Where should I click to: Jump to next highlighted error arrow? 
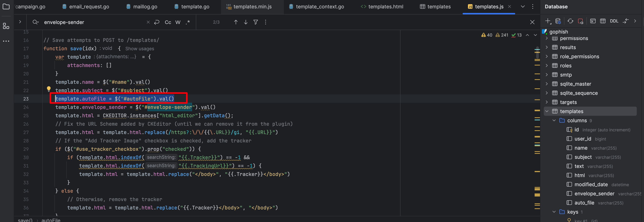tap(535, 35)
